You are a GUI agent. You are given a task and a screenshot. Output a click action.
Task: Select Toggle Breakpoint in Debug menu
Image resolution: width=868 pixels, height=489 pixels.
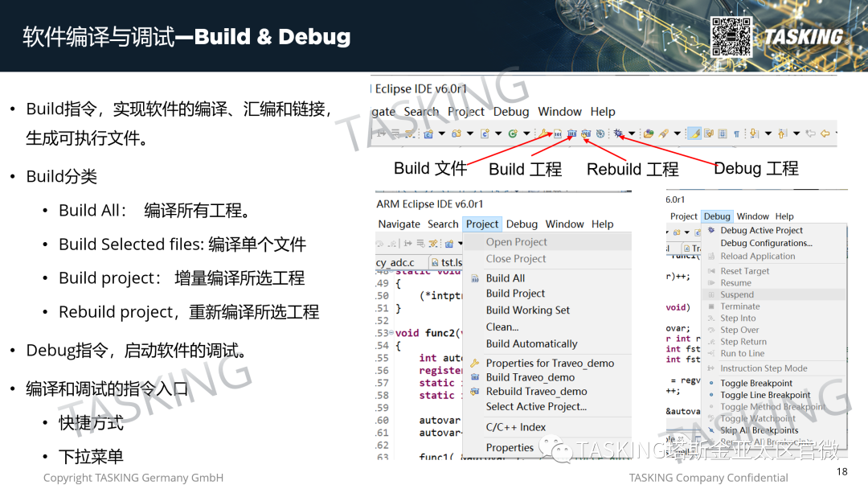[x=756, y=383]
